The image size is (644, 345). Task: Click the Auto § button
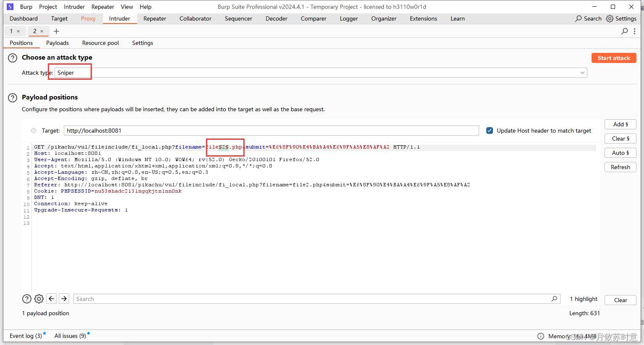coord(621,153)
